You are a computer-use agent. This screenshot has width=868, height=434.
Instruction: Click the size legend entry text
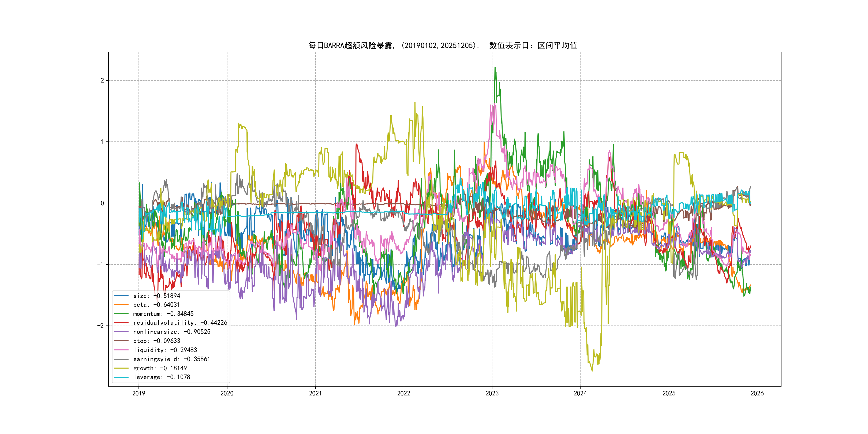click(x=157, y=296)
